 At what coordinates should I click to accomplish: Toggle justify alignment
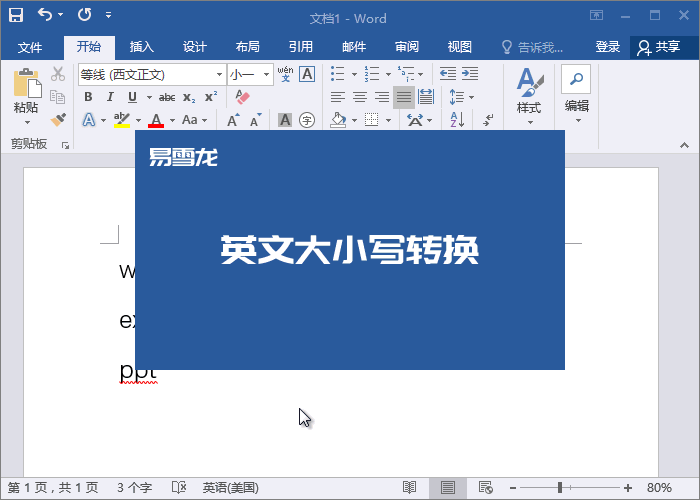[404, 97]
